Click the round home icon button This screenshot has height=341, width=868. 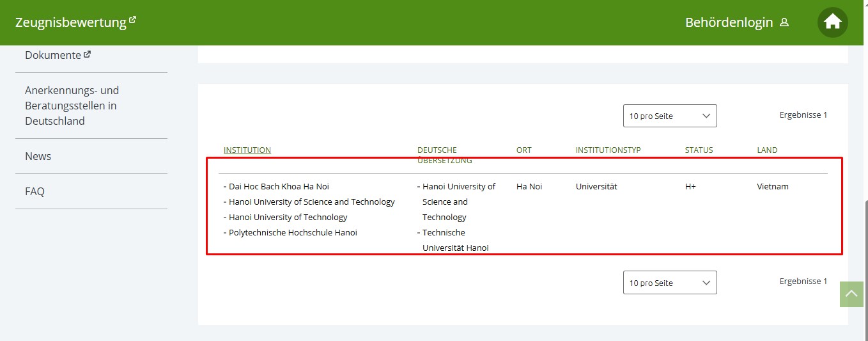[x=832, y=22]
